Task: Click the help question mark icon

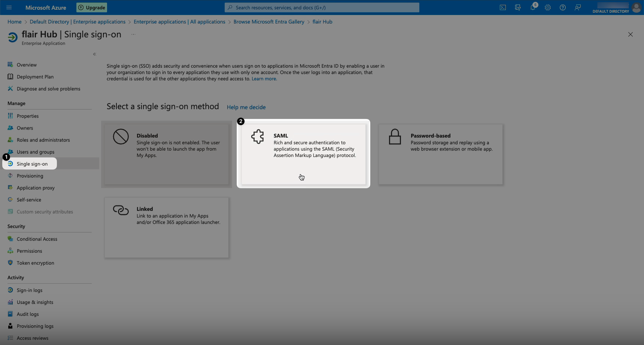Action: pos(563,7)
